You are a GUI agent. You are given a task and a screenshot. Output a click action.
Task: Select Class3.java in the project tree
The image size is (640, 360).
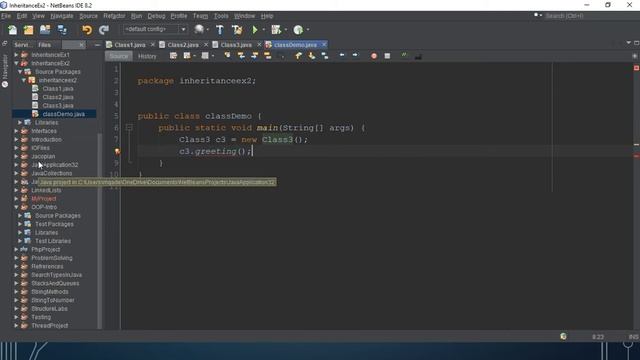pyautogui.click(x=58, y=106)
